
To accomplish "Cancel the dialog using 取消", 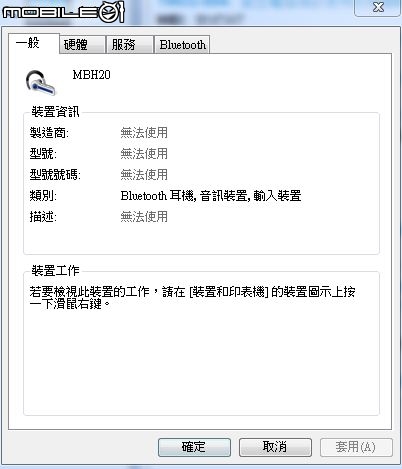I will [275, 447].
